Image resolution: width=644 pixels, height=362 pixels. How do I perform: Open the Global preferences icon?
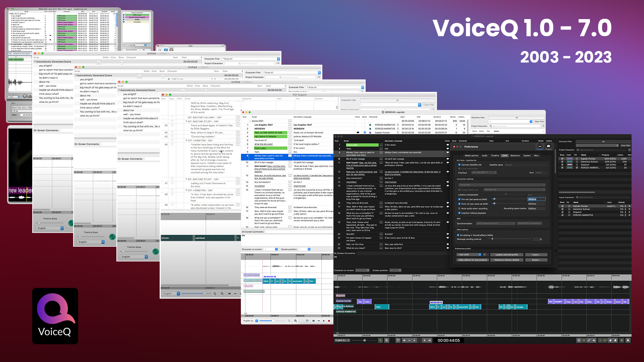tap(540, 147)
